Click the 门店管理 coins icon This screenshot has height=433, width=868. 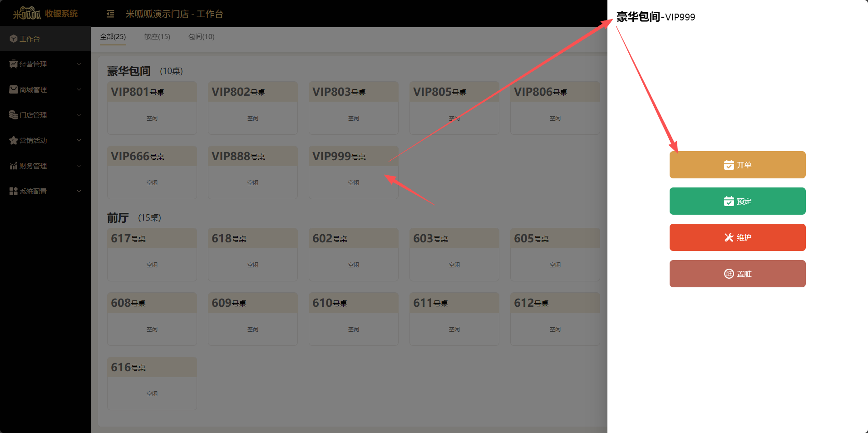13,115
